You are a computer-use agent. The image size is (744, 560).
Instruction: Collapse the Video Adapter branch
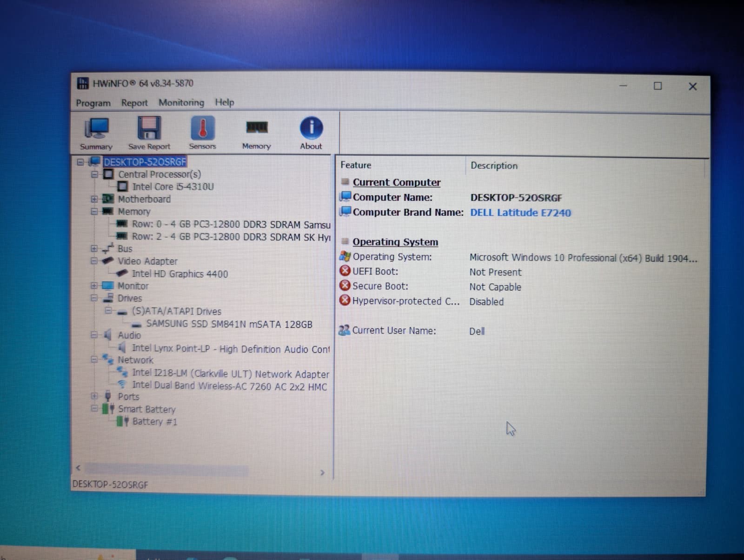[x=94, y=261]
